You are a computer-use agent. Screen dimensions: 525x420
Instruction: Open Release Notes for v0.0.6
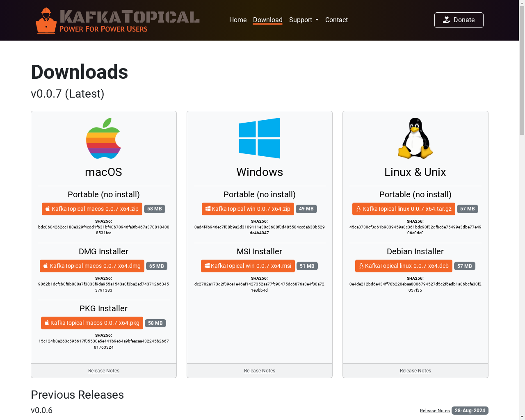(435, 411)
